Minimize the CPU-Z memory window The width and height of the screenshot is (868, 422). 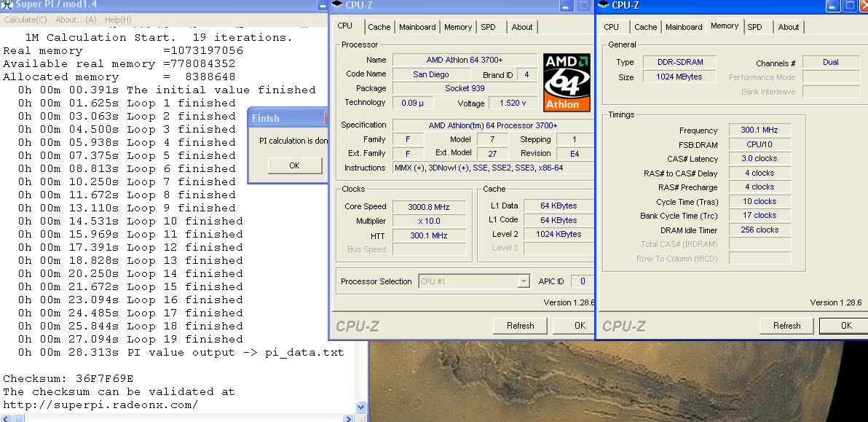[x=833, y=6]
